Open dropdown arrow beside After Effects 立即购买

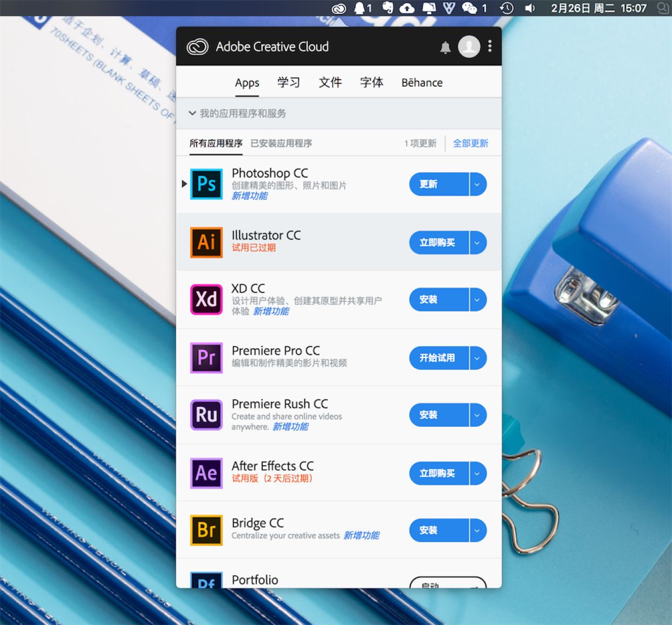(477, 473)
